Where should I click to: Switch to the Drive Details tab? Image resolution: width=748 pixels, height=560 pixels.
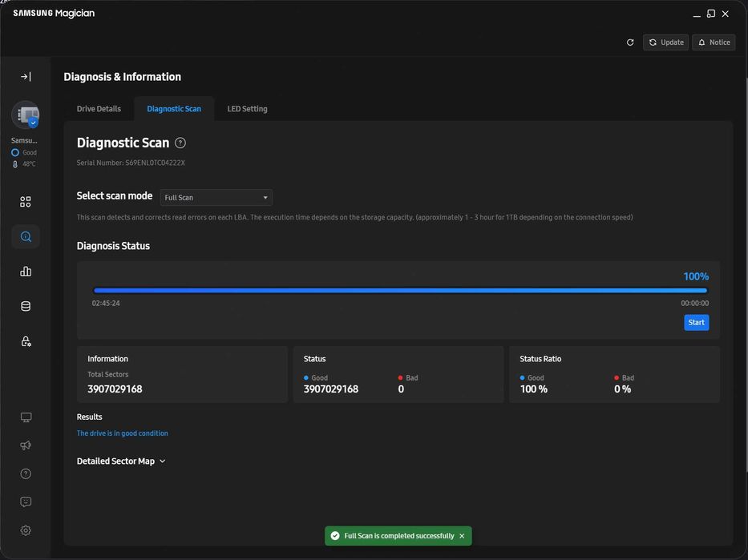pos(99,109)
